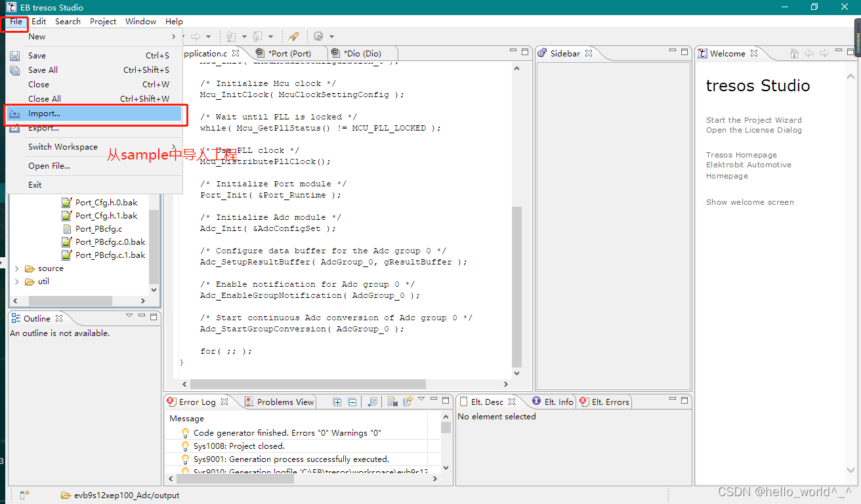
Task: Open the Tresos Homepage link
Action: (741, 155)
